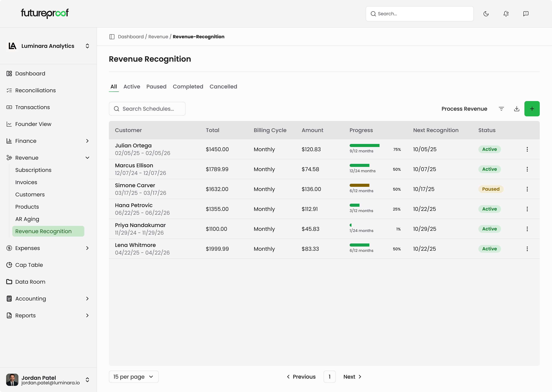Go to the Next page
This screenshot has width=552, height=392.
pyautogui.click(x=352, y=377)
